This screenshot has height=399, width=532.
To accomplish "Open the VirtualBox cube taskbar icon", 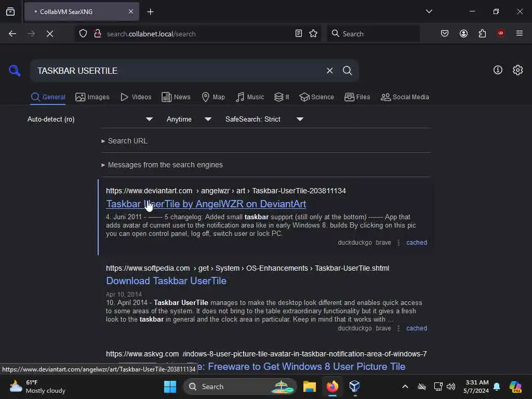I will point(354,387).
